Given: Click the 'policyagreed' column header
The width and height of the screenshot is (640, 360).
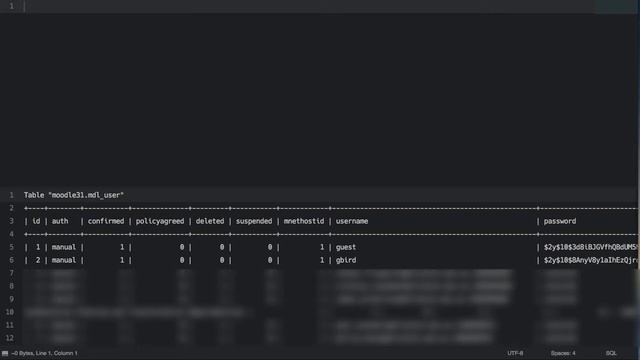Looking at the screenshot, I should tap(160, 221).
